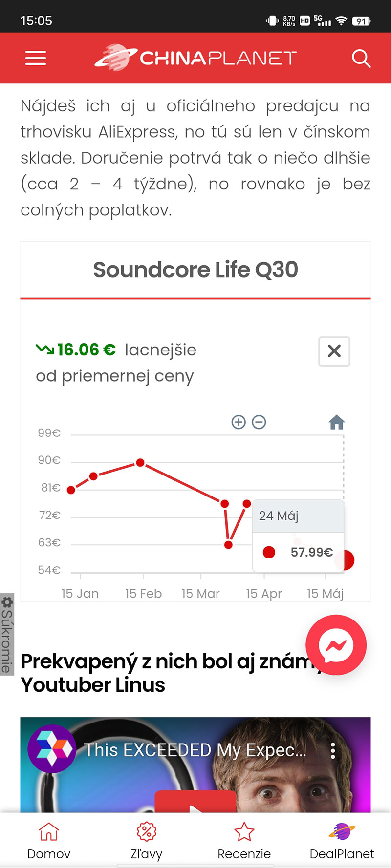The width and height of the screenshot is (391, 868).
Task: Go to the Domov tab
Action: (49, 840)
